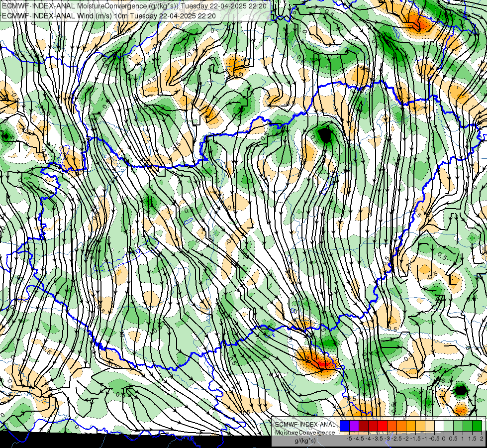Screen dimensions: 487x448
Task: Click the dark maroon legend swatch
Action: point(364,426)
